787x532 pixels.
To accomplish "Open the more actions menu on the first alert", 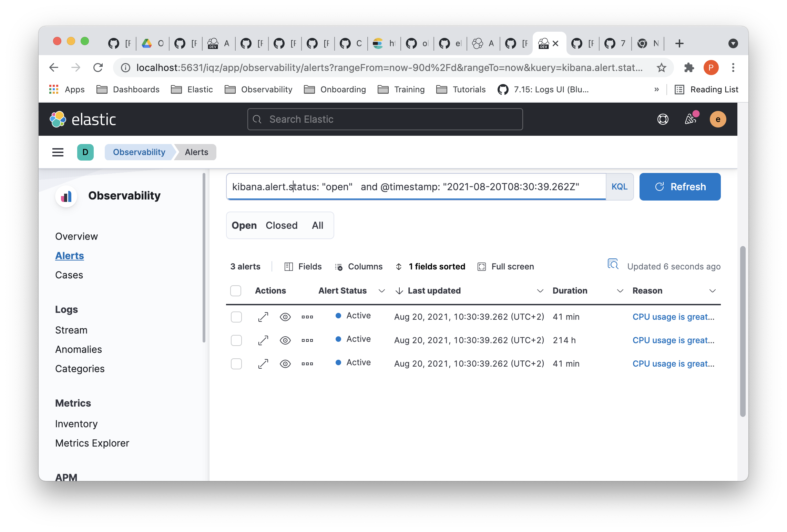I will click(x=307, y=317).
